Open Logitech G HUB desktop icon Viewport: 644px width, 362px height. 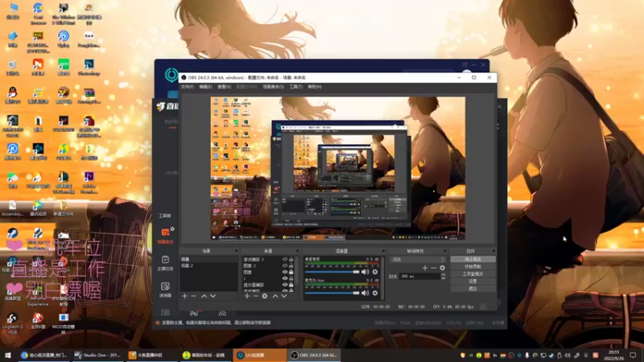pos(12,323)
